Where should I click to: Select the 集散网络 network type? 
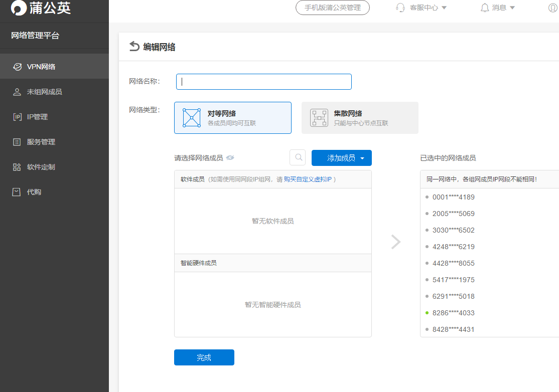coord(360,118)
